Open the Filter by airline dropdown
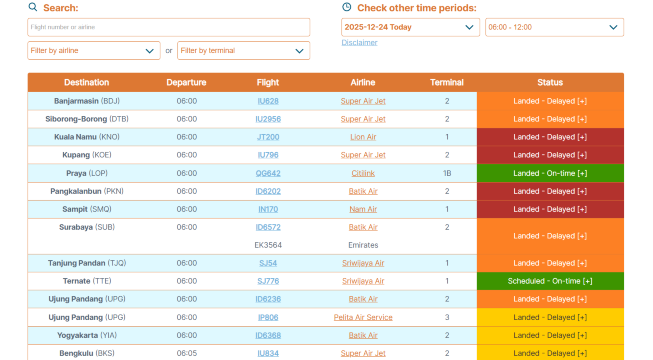The width and height of the screenshot is (653, 360). click(x=94, y=50)
